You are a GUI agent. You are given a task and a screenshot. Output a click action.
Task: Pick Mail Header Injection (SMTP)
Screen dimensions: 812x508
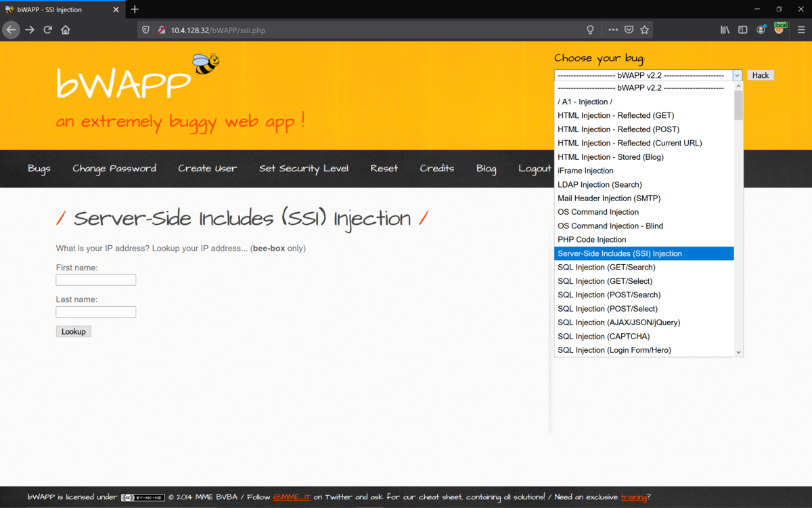pos(644,198)
